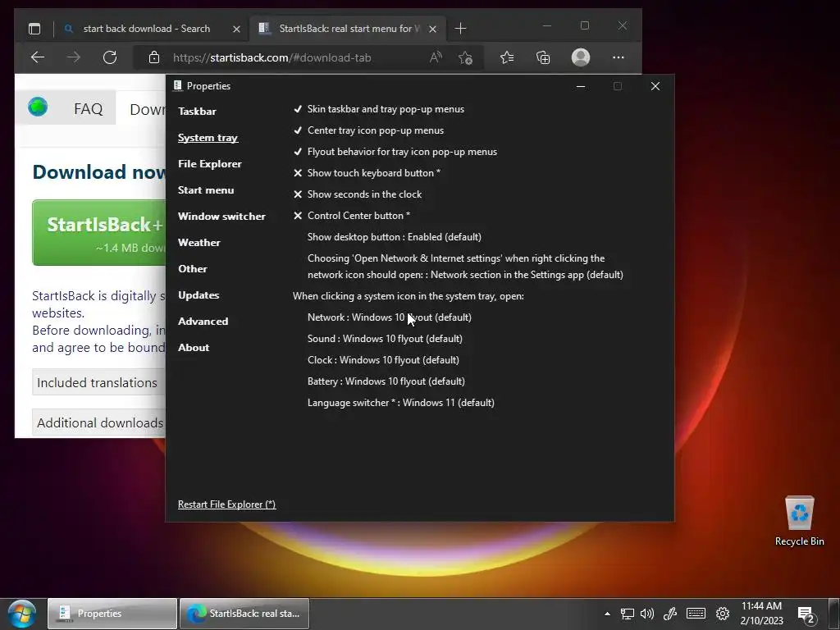Select Taskbar section in Properties

[197, 112]
